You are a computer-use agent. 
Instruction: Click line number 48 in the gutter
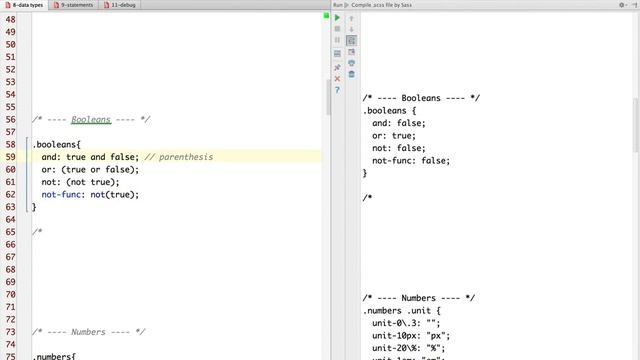(11, 20)
